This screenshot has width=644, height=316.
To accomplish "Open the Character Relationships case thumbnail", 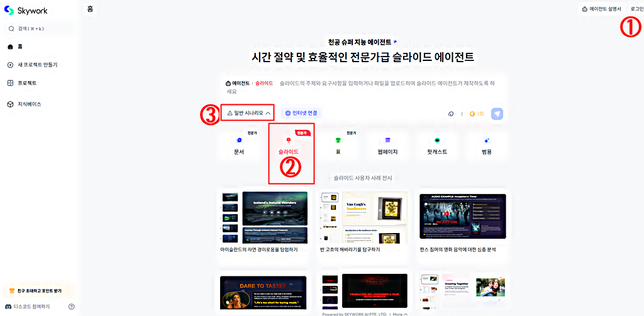I will [x=364, y=292].
